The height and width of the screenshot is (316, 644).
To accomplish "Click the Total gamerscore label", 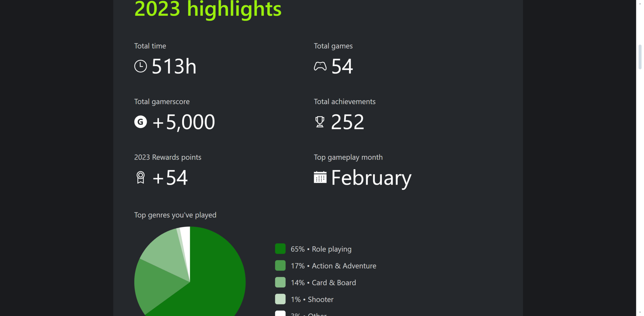I will pos(162,101).
